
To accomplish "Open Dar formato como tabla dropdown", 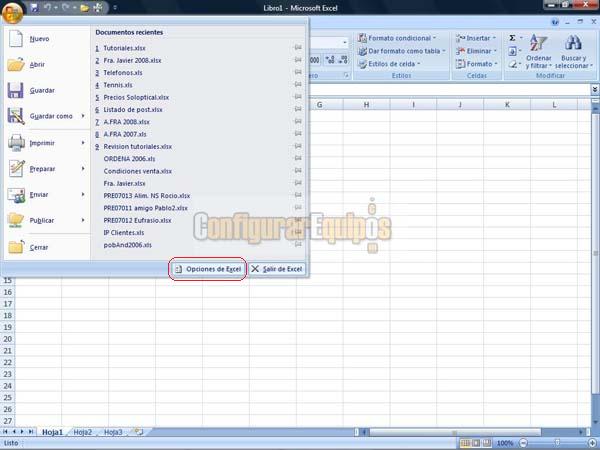I will 402,51.
